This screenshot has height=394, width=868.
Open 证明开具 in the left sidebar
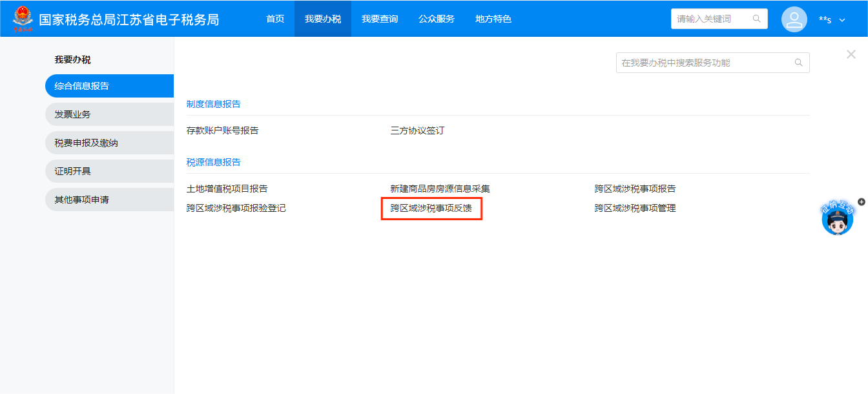coord(72,171)
